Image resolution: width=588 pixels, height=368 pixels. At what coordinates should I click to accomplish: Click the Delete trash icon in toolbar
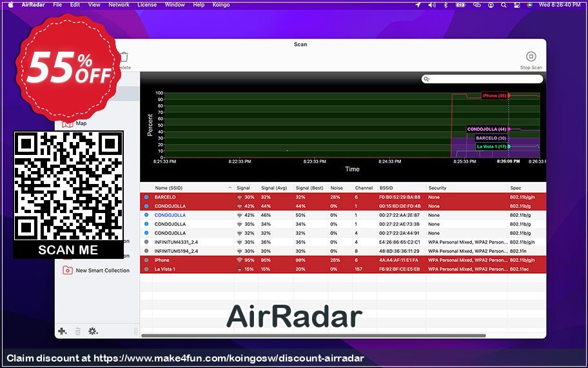click(124, 57)
